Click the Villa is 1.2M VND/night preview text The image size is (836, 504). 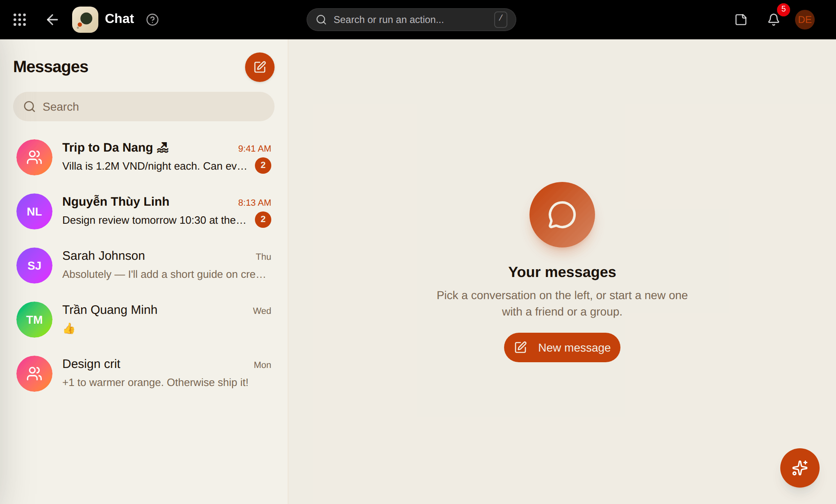tap(155, 166)
